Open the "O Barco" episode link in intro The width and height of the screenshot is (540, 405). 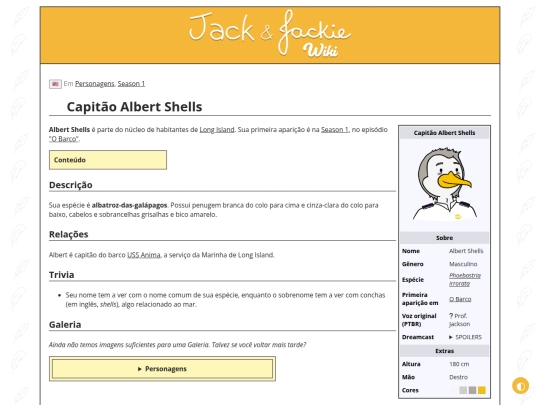tap(64, 139)
